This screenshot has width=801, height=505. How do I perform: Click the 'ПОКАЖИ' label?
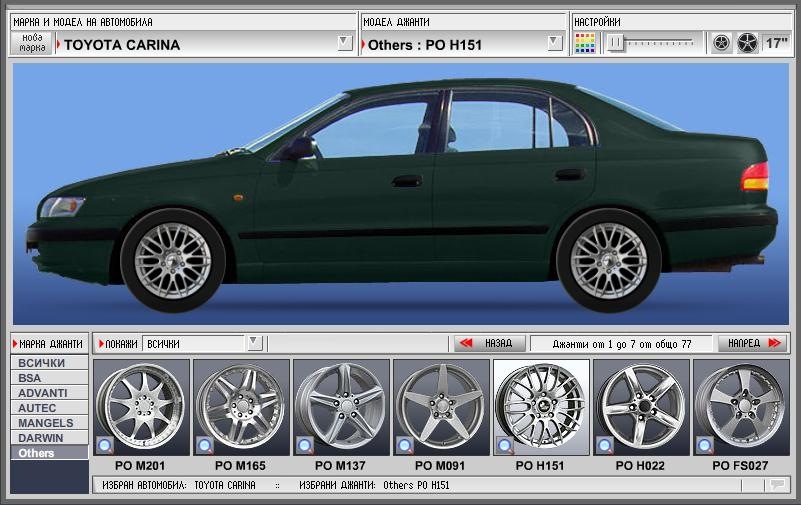click(x=121, y=344)
